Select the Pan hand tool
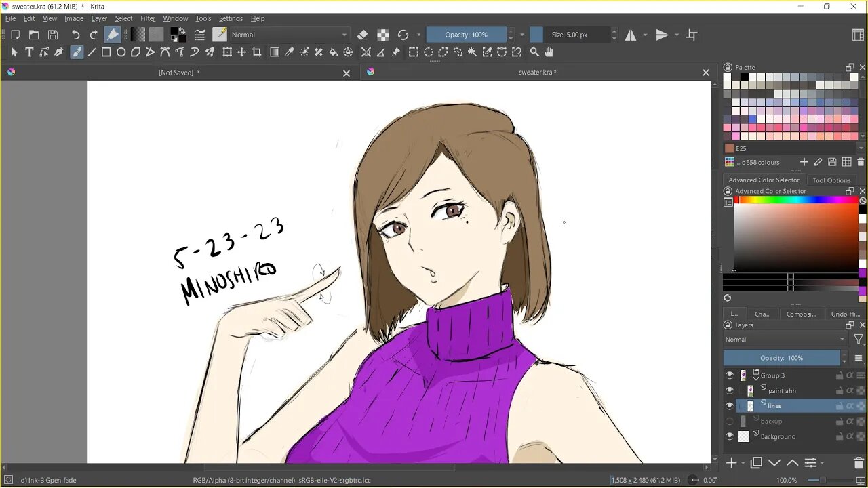The image size is (868, 488). point(549,52)
